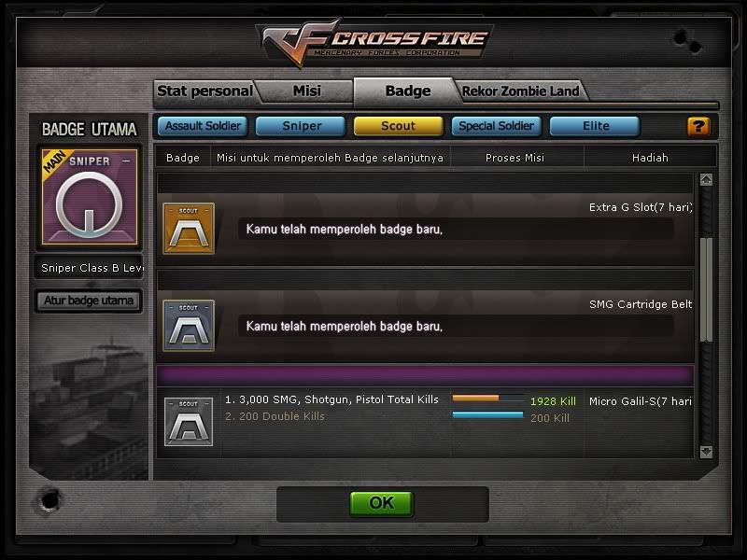Click the CrossFire logo at top
Viewport: 747px width, 560px height.
pos(374,42)
